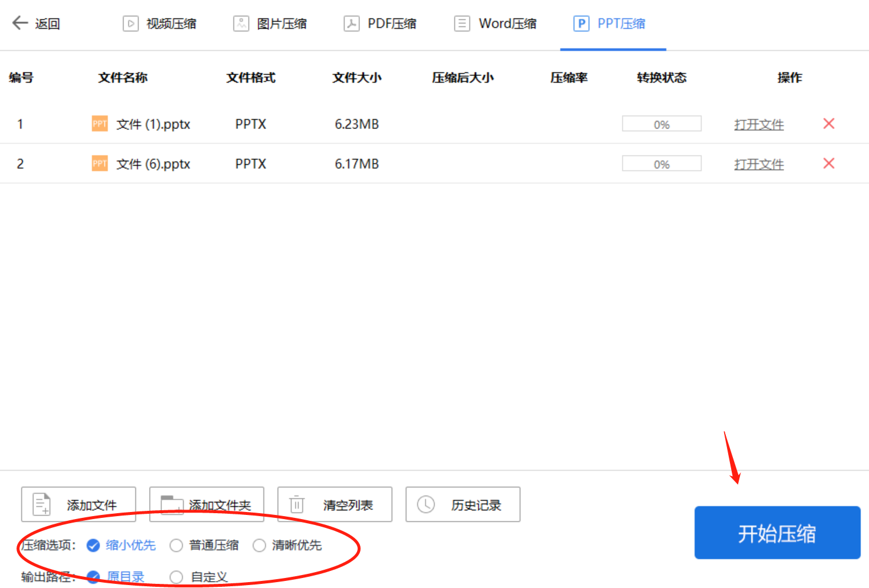Select file name 文件 (1).pptx
This screenshot has height=588, width=869.
153,124
